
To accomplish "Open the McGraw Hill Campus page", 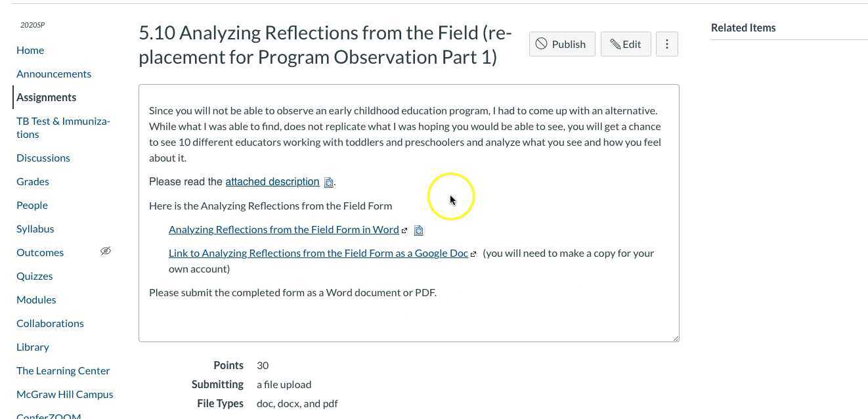I will click(x=64, y=394).
